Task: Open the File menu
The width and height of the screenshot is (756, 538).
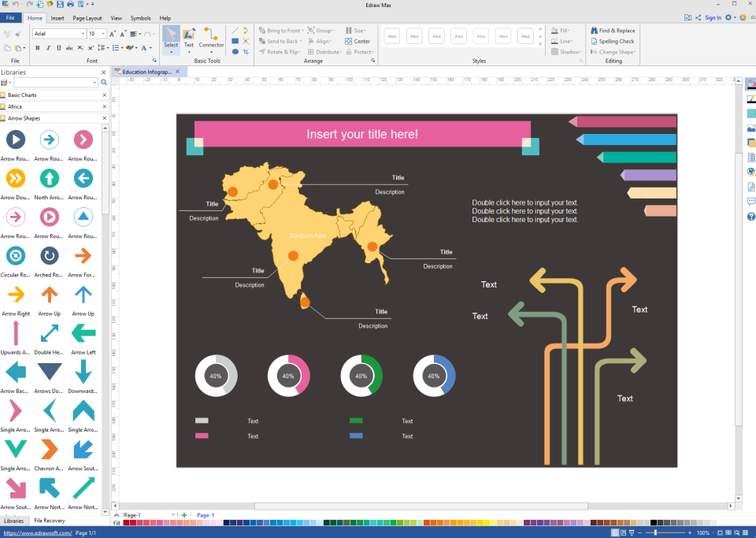Action: pos(10,18)
